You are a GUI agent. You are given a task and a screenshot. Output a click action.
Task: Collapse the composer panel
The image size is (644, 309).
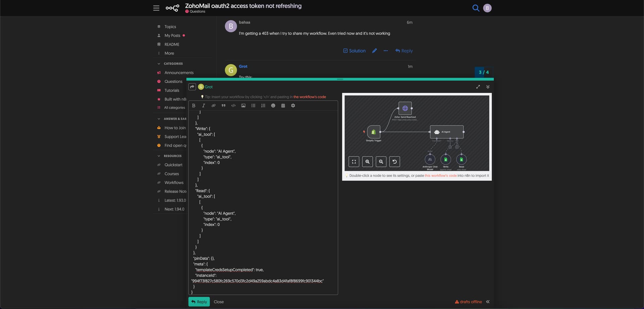(x=488, y=87)
